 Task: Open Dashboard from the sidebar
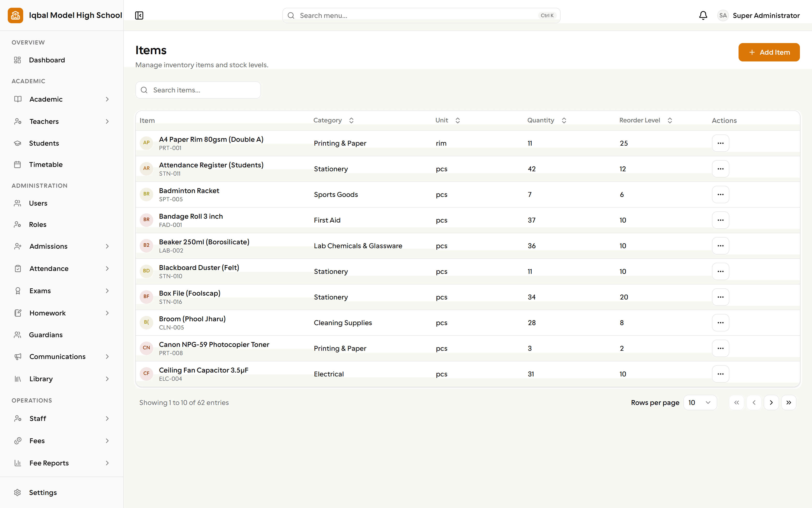coord(62,60)
